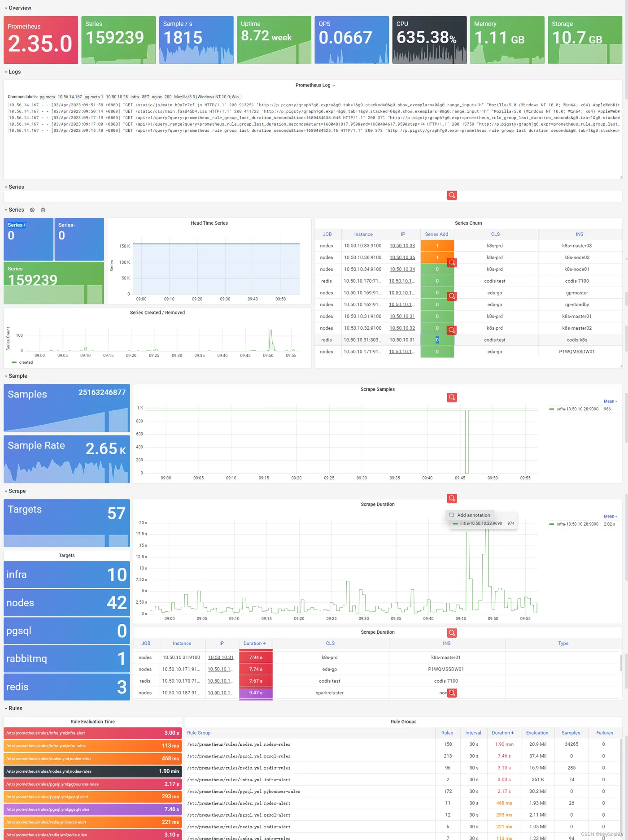The width and height of the screenshot is (628, 840).
Task: Click the 7.94 s duration cell for k8s-master01
Action: (x=256, y=657)
